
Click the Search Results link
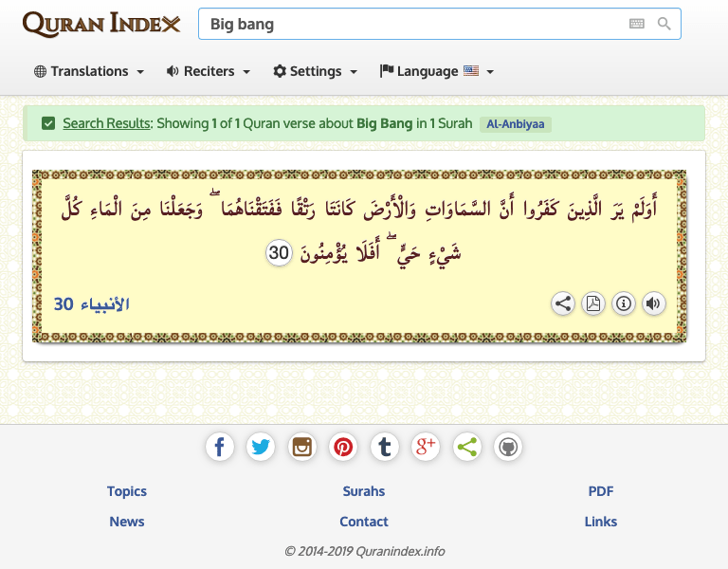tap(106, 123)
